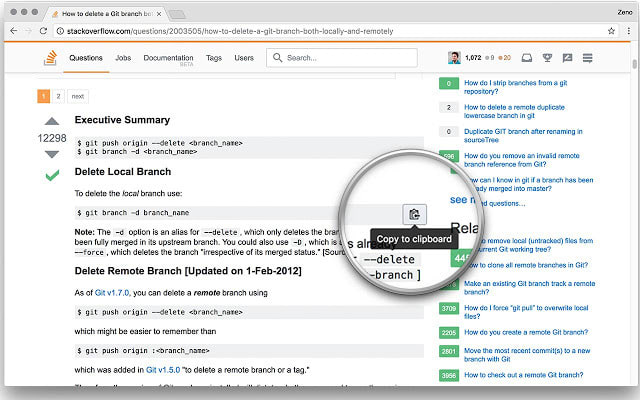This screenshot has width=640, height=400.
Task: Upvote the answer with the up arrow
Action: pyautogui.click(x=52, y=121)
